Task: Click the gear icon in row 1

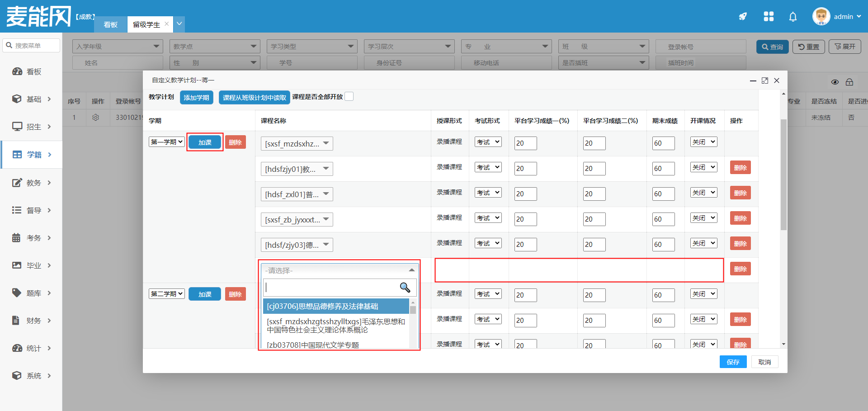Action: [95, 118]
